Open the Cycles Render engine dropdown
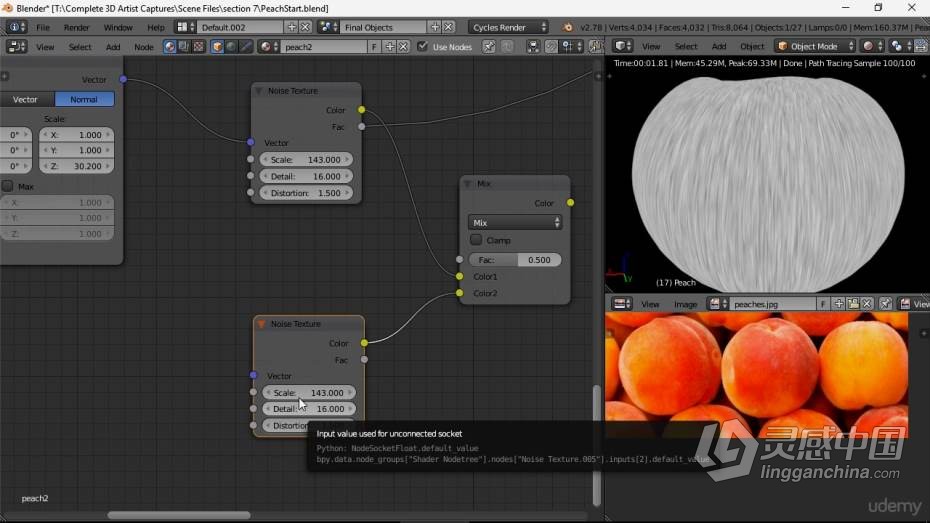The height and width of the screenshot is (523, 930). 508,27
